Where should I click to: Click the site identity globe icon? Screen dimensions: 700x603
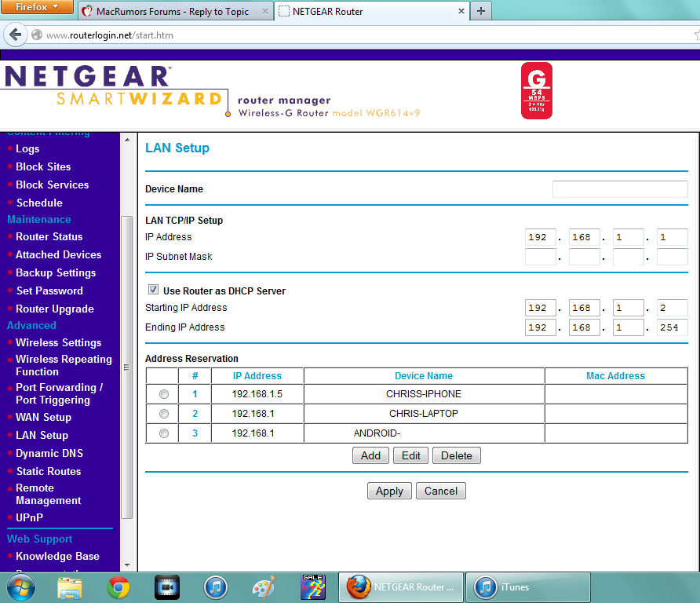37,35
